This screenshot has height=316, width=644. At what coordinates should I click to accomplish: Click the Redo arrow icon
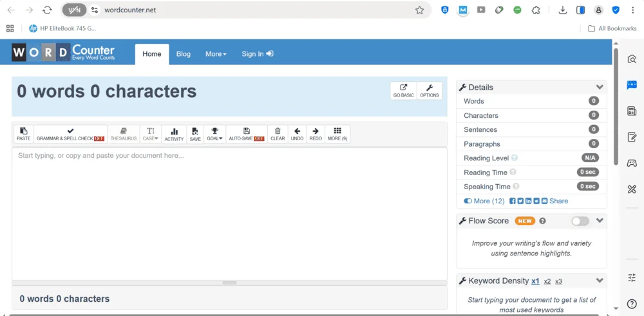(x=316, y=134)
